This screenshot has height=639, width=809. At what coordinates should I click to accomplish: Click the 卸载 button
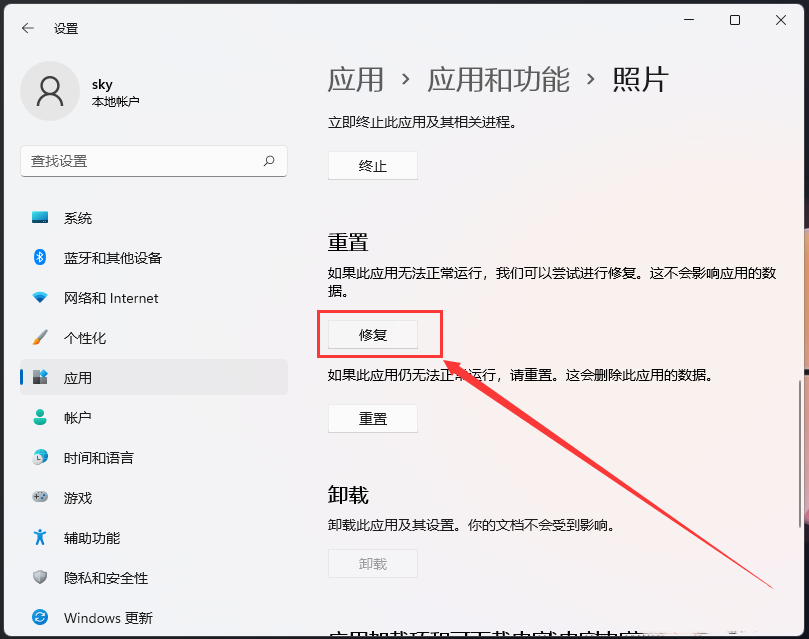pos(373,563)
